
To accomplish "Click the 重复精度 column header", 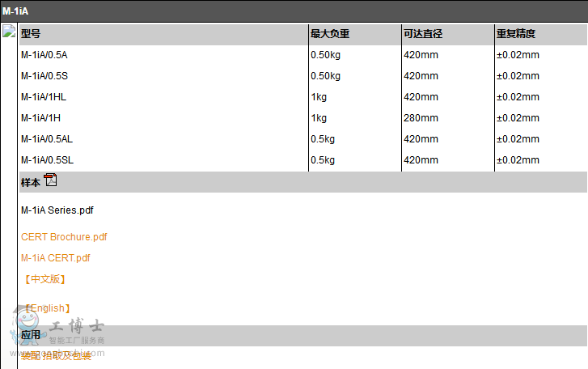I will 516,34.
